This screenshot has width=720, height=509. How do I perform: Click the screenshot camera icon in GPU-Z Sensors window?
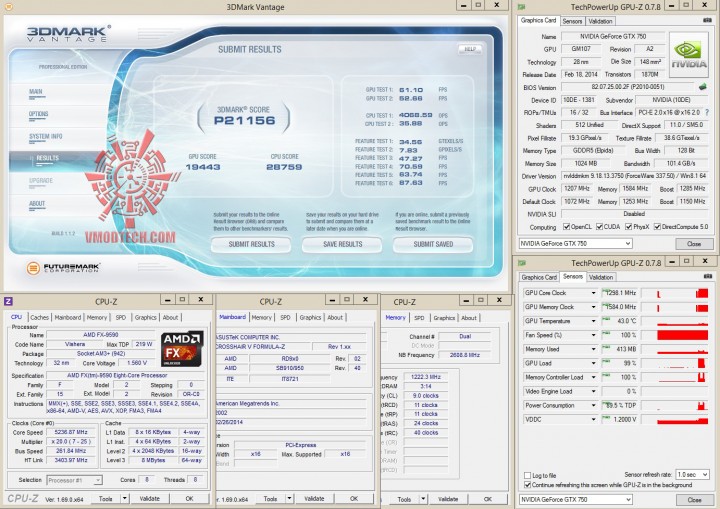pos(708,276)
